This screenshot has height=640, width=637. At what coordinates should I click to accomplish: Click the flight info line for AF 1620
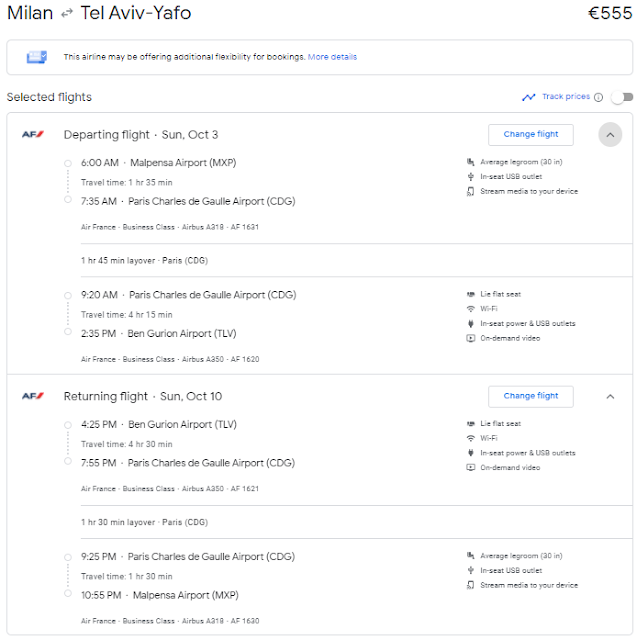[x=170, y=359]
